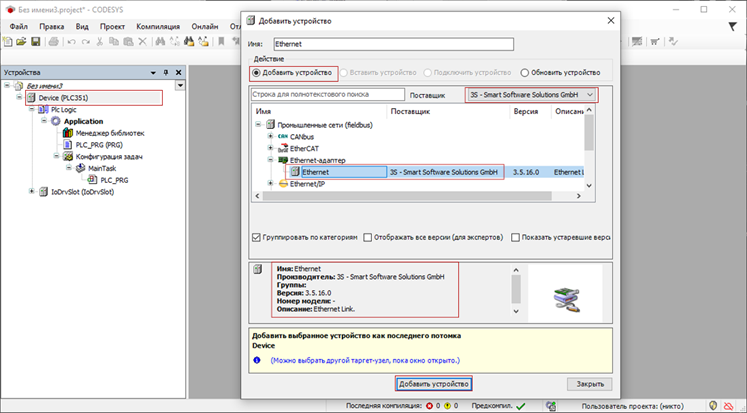Click the device list's vertical scrollbar thumb
747x413 pixels.
(x=589, y=133)
